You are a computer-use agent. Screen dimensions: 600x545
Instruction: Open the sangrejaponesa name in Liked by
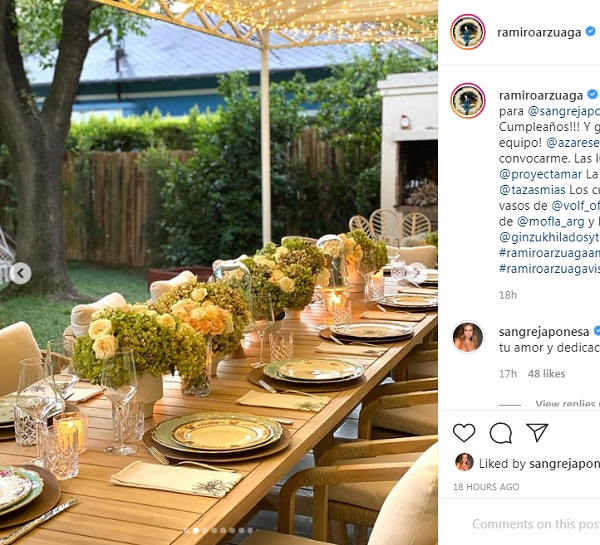pos(564,464)
